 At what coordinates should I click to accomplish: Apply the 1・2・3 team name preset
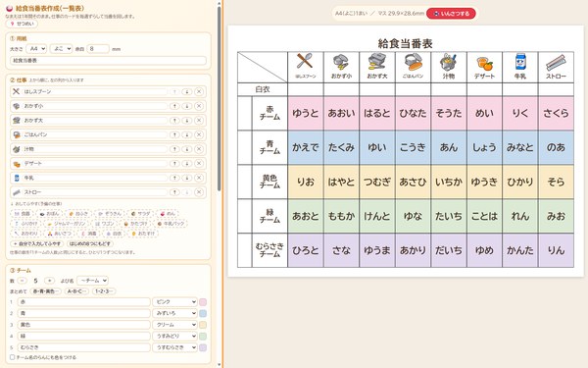click(x=104, y=291)
